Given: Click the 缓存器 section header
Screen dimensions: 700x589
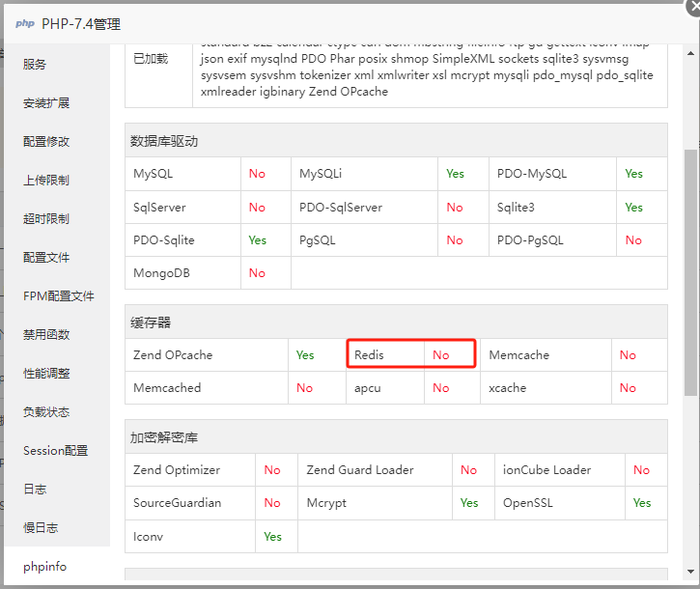Looking at the screenshot, I should pos(396,322).
